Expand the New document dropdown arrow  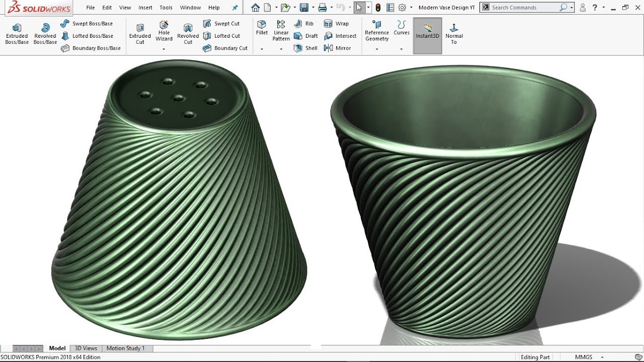click(x=275, y=8)
